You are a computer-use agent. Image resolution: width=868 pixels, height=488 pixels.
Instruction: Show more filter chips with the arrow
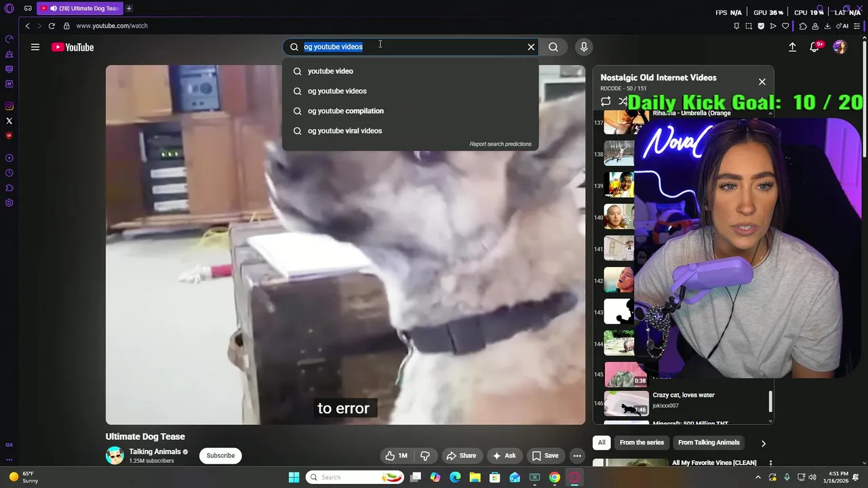(764, 443)
